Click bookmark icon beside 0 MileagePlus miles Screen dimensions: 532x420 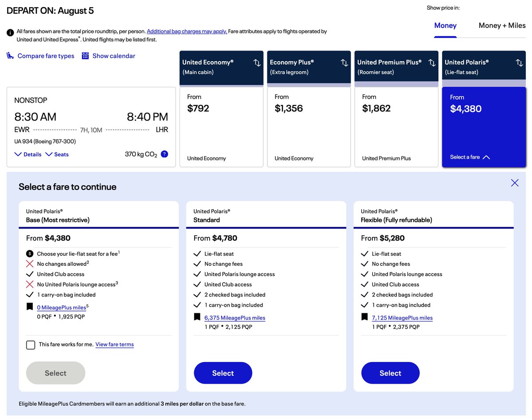(30, 307)
